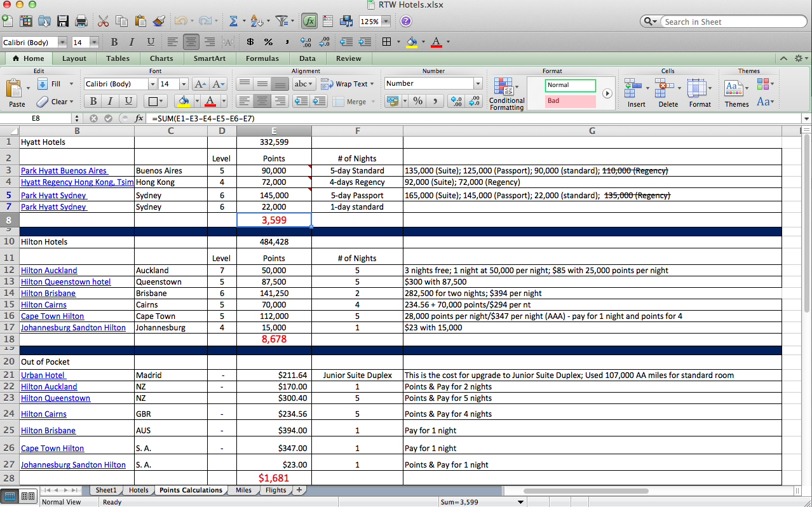
Task: Open the Fill dropdown in Edit group
Action: (x=71, y=84)
